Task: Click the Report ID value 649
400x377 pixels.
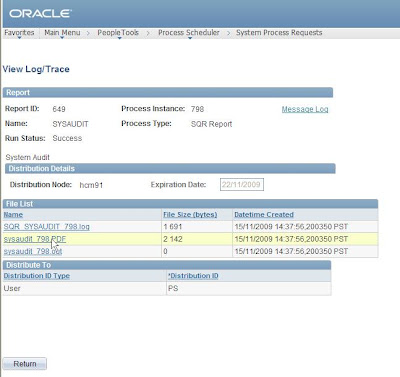Action: click(x=59, y=109)
